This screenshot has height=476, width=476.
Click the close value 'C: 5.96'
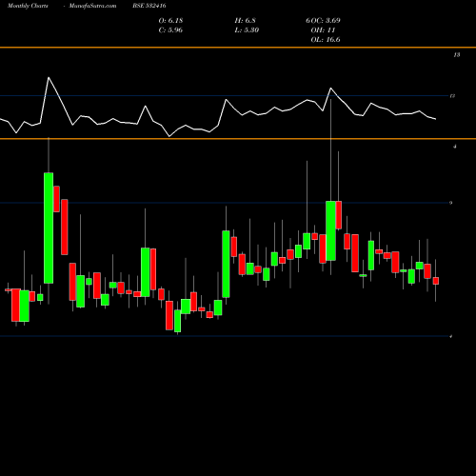coord(170,30)
